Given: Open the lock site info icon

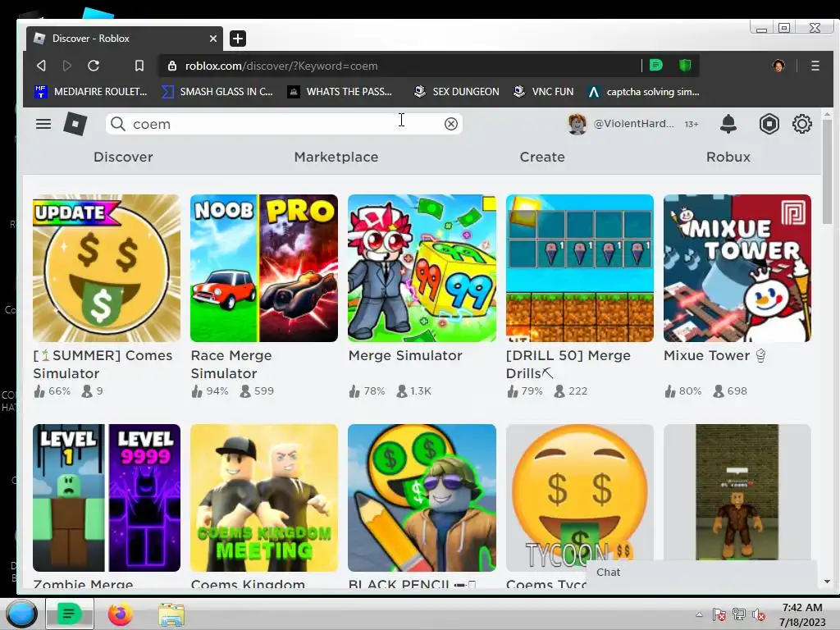Looking at the screenshot, I should pos(172,66).
